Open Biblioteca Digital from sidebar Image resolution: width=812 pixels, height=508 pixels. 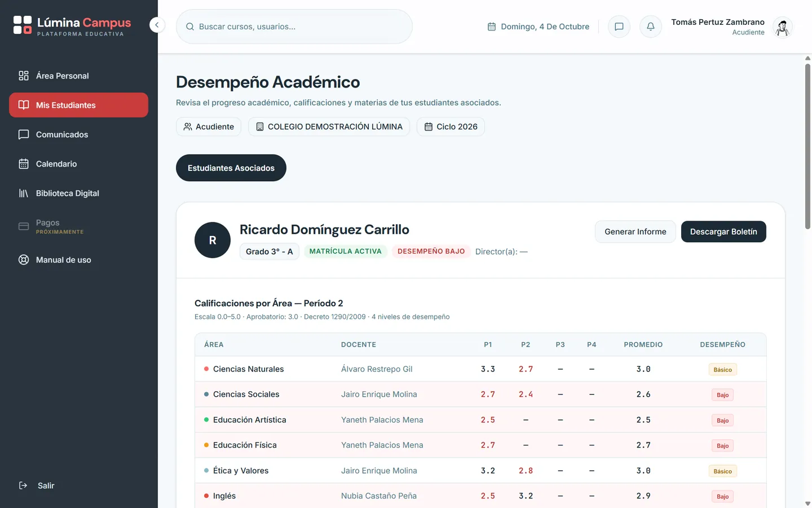78,193
